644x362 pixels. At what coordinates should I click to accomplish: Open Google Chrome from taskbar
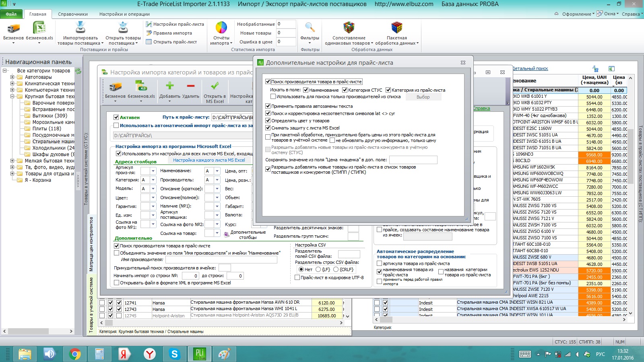pyautogui.click(x=74, y=354)
